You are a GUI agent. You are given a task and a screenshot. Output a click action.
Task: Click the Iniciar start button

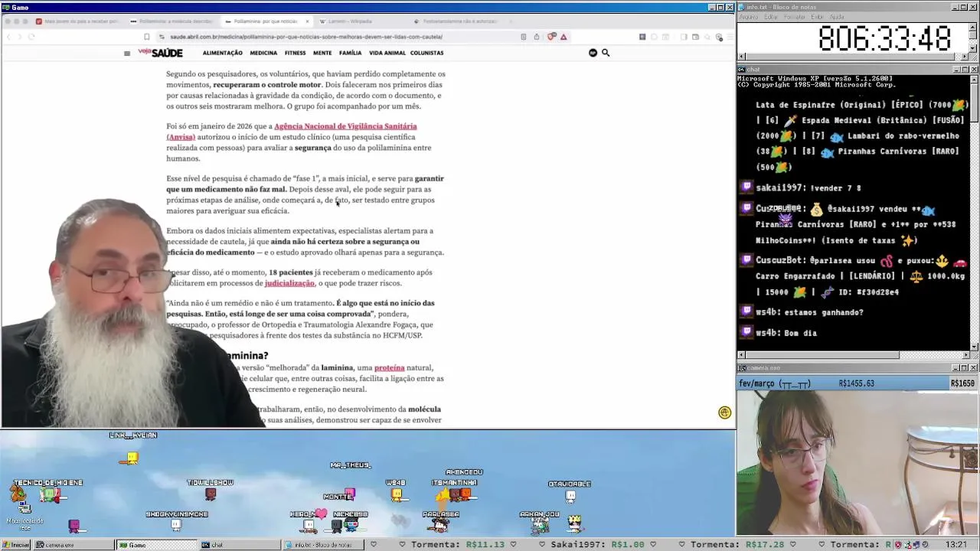pyautogui.click(x=15, y=545)
